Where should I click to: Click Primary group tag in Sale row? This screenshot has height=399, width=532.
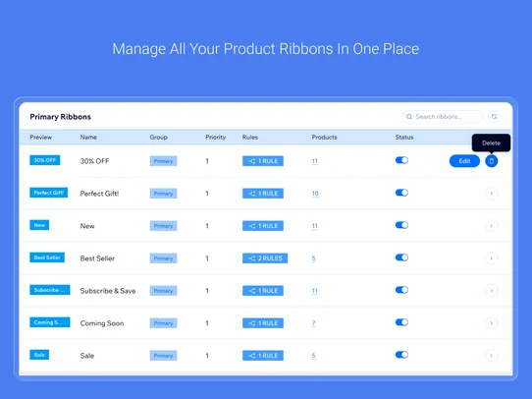163,356
